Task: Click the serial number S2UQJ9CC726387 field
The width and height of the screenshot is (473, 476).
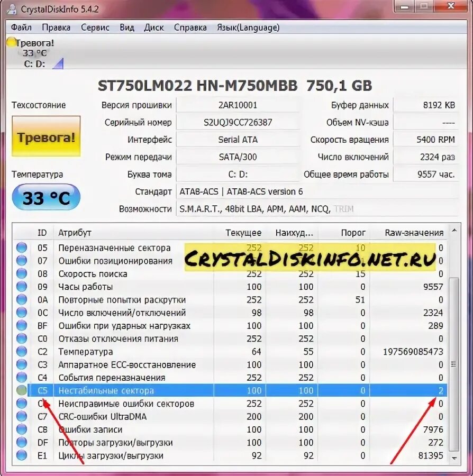Action: 238,122
